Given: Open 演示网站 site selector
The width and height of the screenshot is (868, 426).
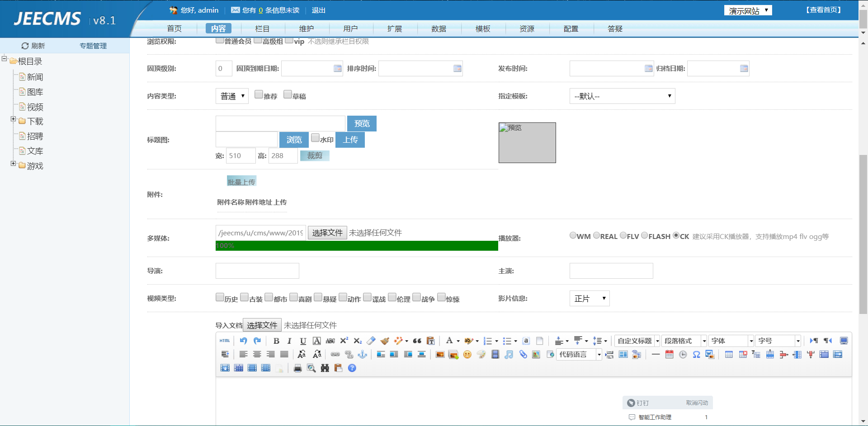Looking at the screenshot, I should [x=748, y=10].
